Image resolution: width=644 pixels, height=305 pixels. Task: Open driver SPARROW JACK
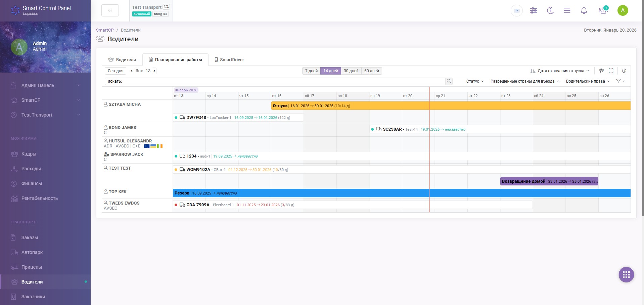127,155
